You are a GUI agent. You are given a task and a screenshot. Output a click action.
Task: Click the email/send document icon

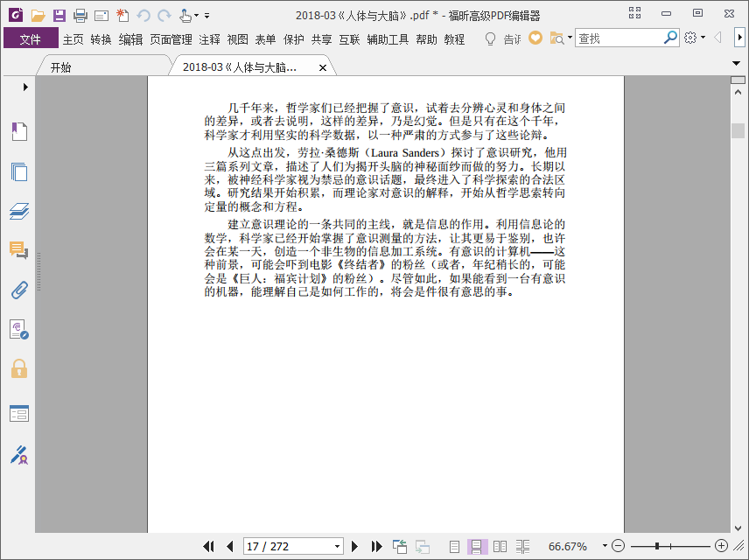pos(101,17)
